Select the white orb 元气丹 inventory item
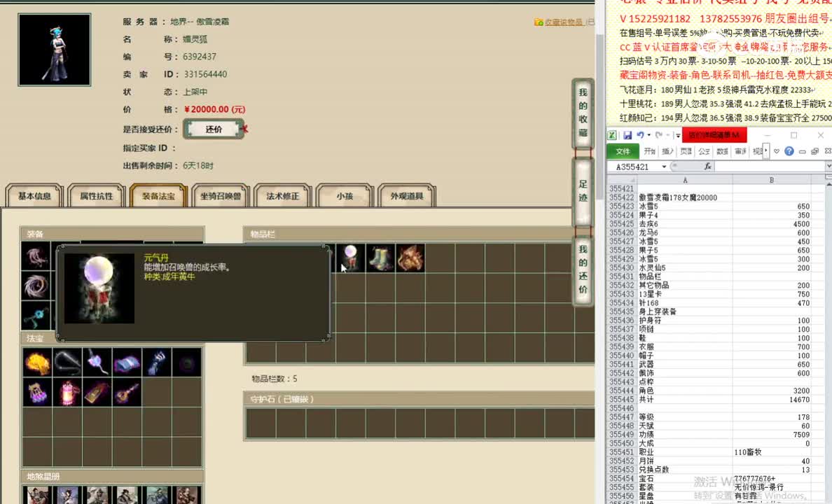The width and height of the screenshot is (832, 504). tap(350, 258)
